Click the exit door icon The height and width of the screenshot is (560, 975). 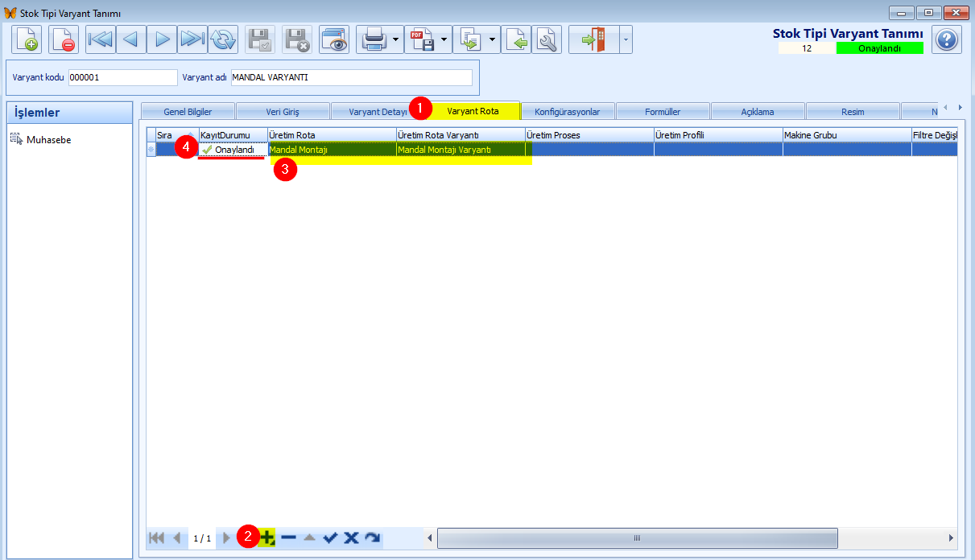pyautogui.click(x=594, y=39)
